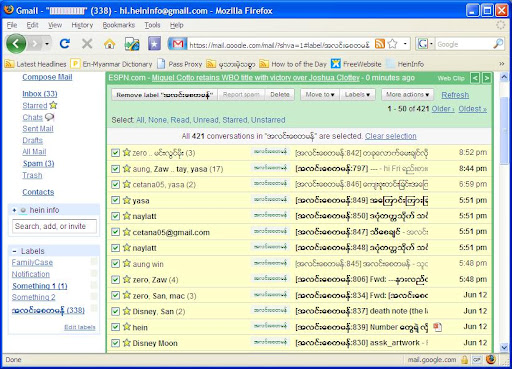Image resolution: width=512 pixels, height=369 pixels.
Task: Open Inbox (33)
Action: coord(40,94)
